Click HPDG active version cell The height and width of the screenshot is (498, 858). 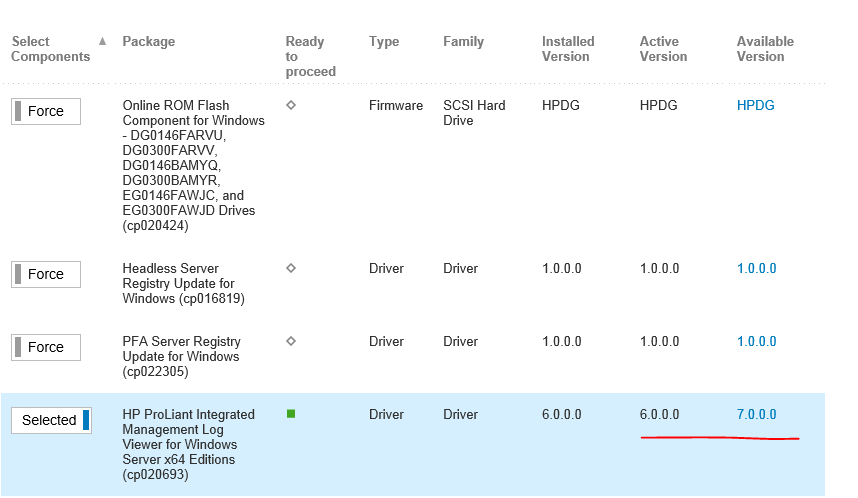click(x=658, y=106)
